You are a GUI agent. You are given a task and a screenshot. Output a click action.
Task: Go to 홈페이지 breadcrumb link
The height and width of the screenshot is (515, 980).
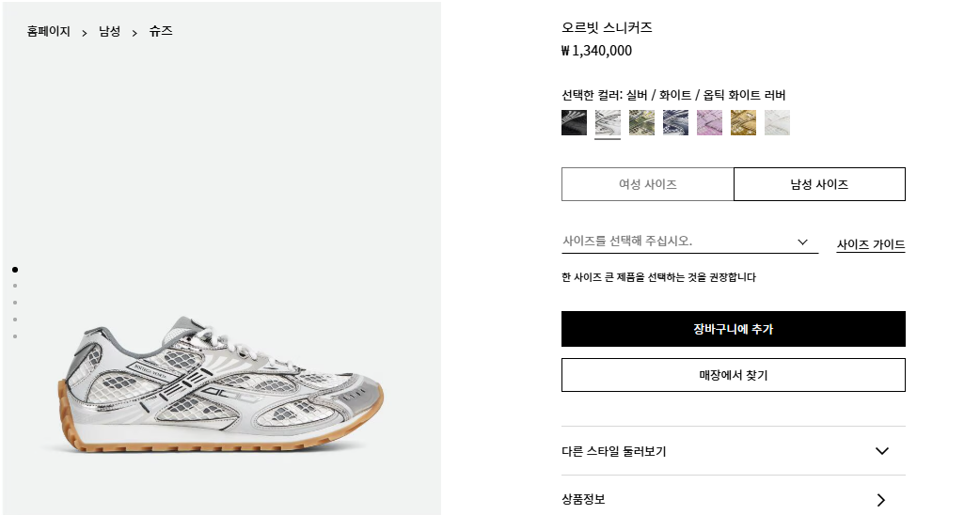49,31
